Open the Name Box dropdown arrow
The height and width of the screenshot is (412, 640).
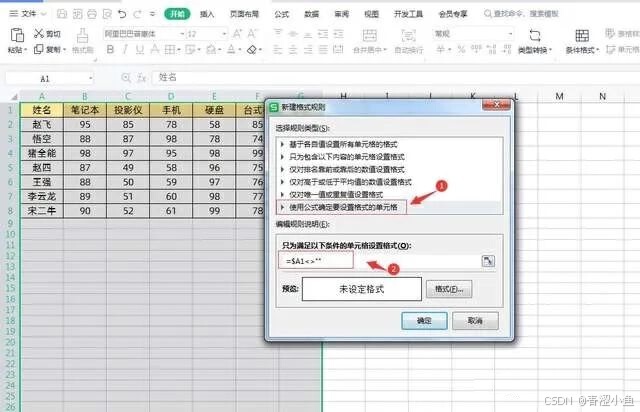[90, 78]
